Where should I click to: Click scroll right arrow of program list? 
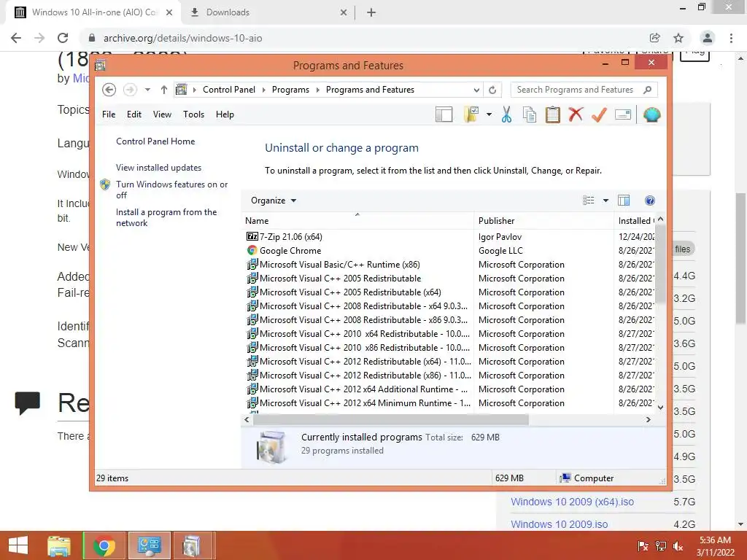[x=648, y=419]
